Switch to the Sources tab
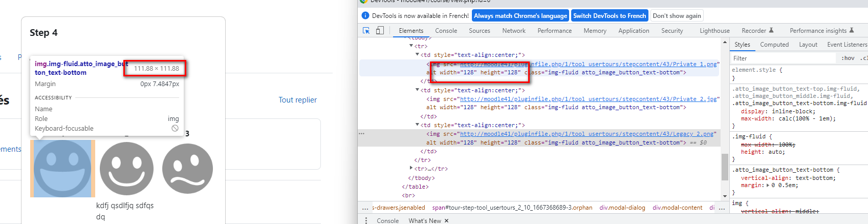The height and width of the screenshot is (224, 868). point(480,31)
